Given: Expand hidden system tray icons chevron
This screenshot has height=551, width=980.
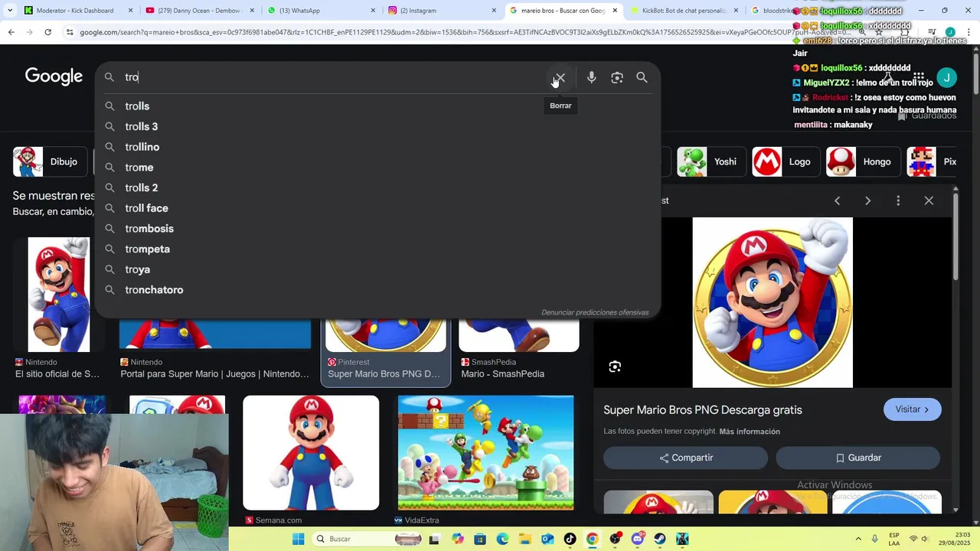Looking at the screenshot, I should click(857, 539).
